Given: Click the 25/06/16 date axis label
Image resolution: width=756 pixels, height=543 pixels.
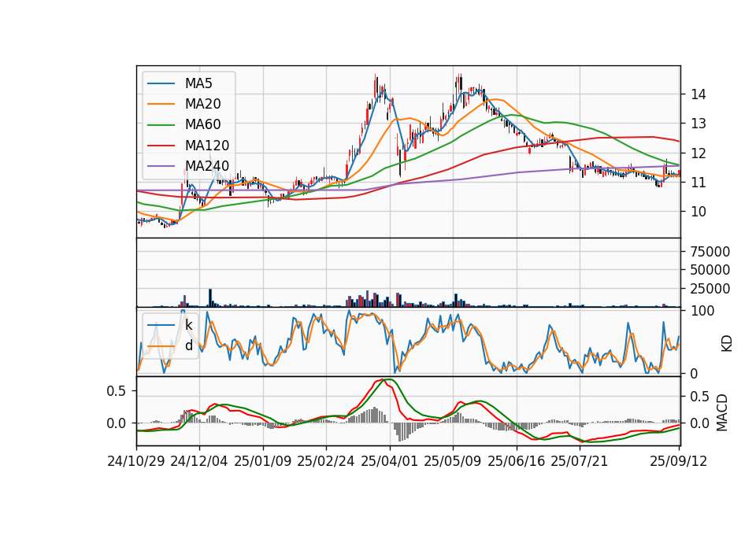Looking at the screenshot, I should point(517,462).
